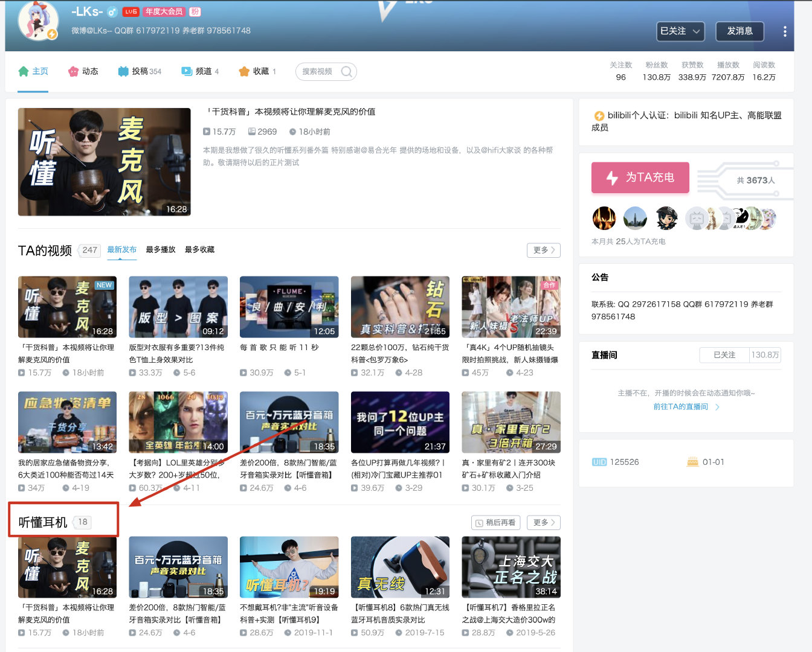Toggle the 已关注 follow button in header
This screenshot has height=652, width=812.
[680, 31]
